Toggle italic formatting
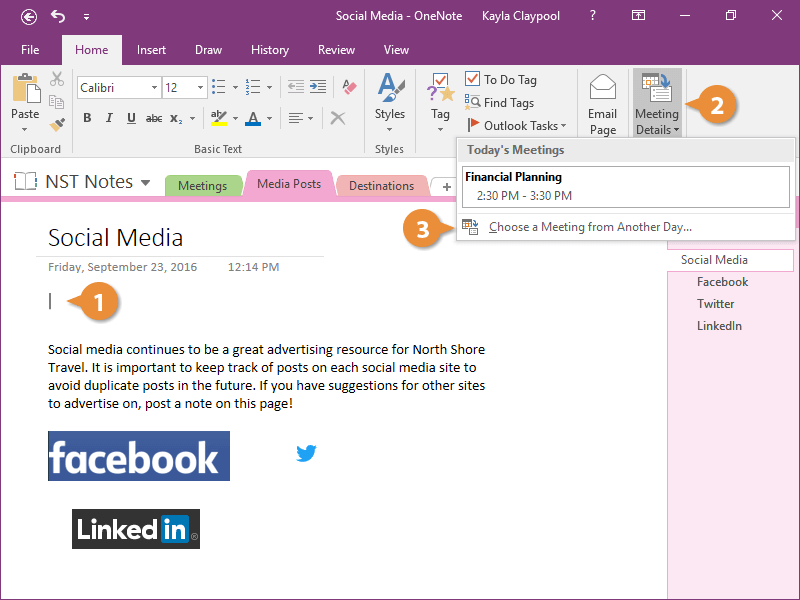Screen dimensions: 800x600 click(x=111, y=117)
